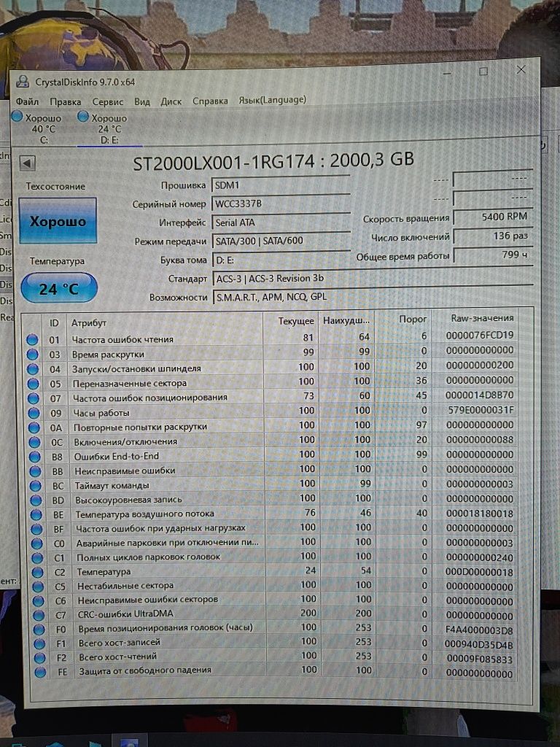Click status icon for 03 Время раскрутки
Screen dimensions: 560x747
[32, 355]
